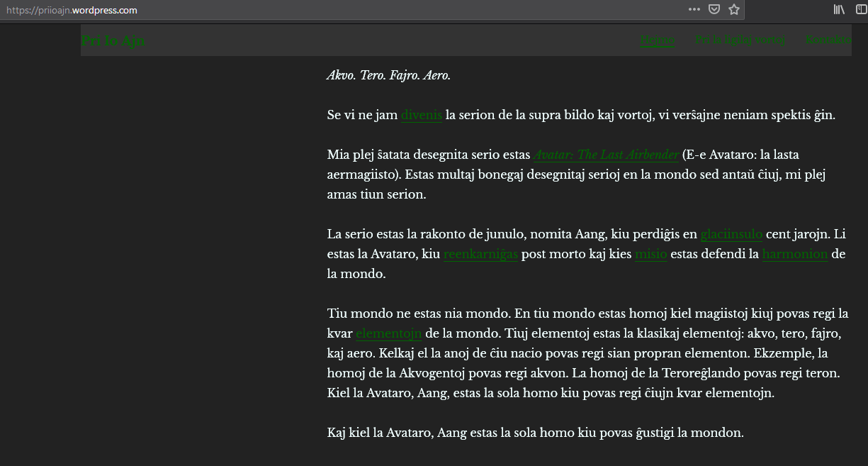The width and height of the screenshot is (868, 466).
Task: Click the paragraph starting Kaj kiel la Avataro
Action: (x=535, y=433)
